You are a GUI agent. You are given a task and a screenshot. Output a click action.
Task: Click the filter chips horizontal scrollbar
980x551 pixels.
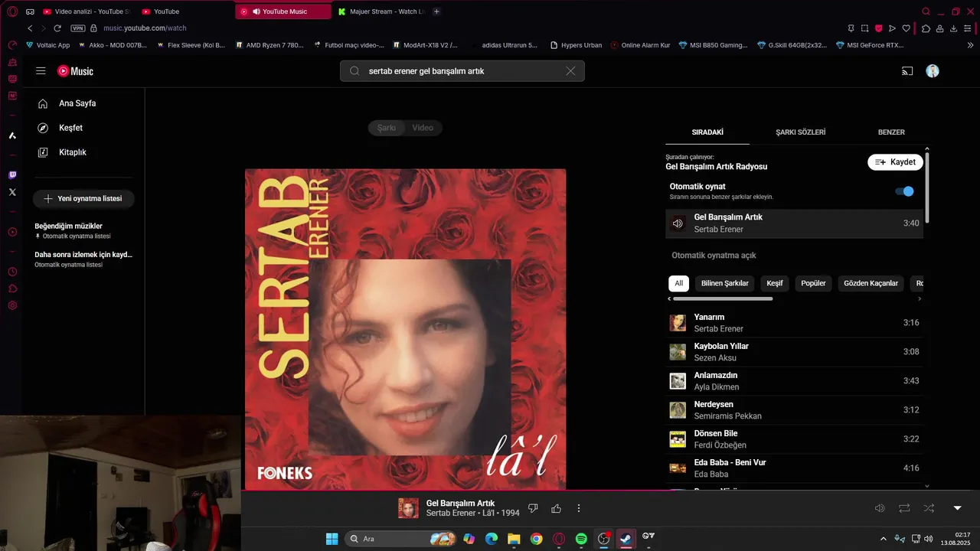point(723,299)
